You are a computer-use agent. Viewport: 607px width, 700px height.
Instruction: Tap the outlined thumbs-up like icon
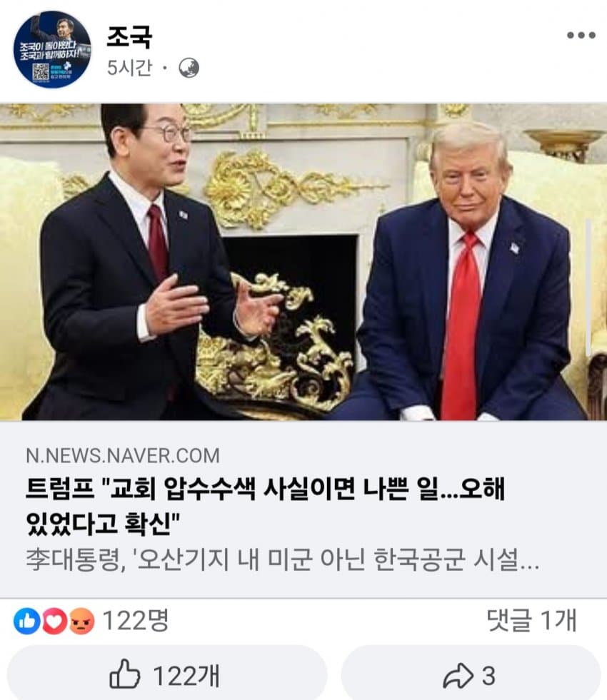tap(125, 674)
